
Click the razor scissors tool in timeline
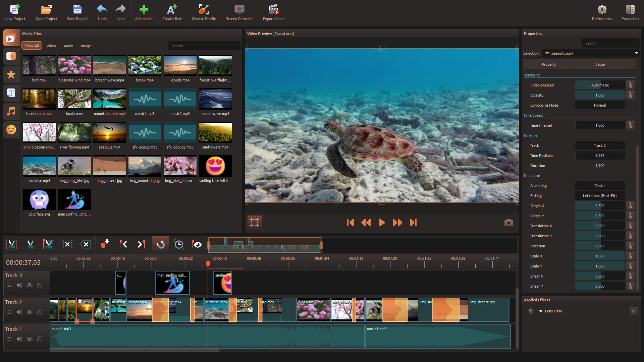coord(30,244)
